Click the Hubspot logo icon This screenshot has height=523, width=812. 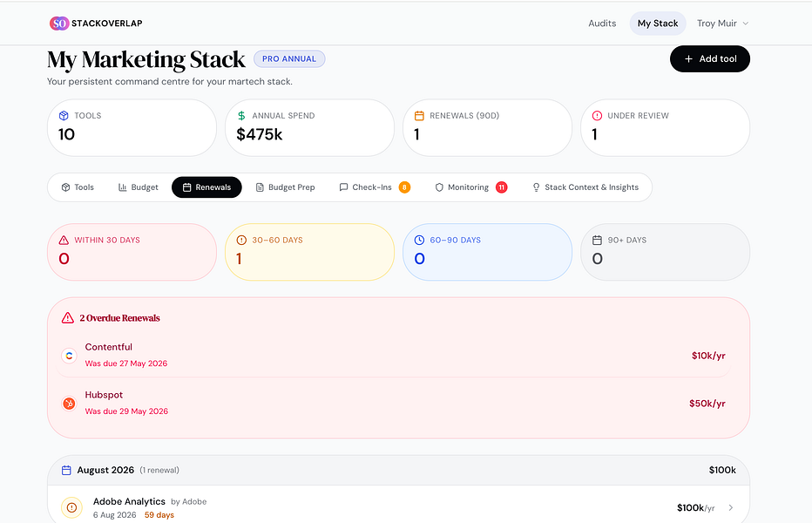[x=69, y=404]
